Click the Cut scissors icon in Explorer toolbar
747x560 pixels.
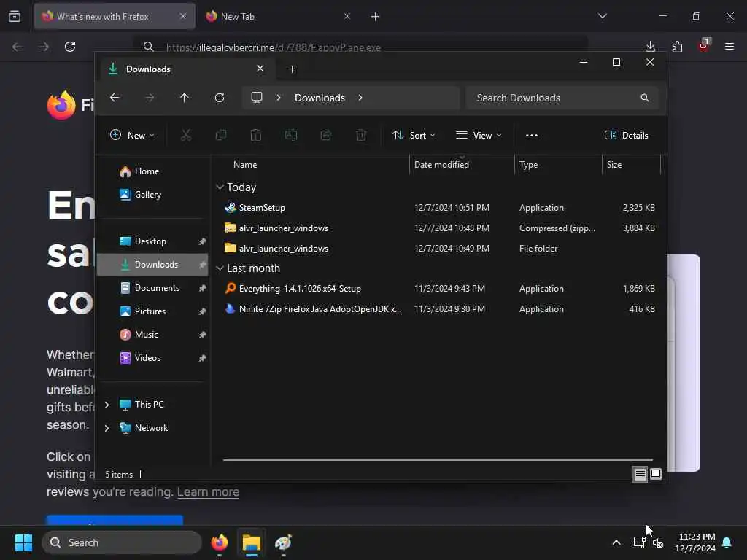pyautogui.click(x=186, y=135)
